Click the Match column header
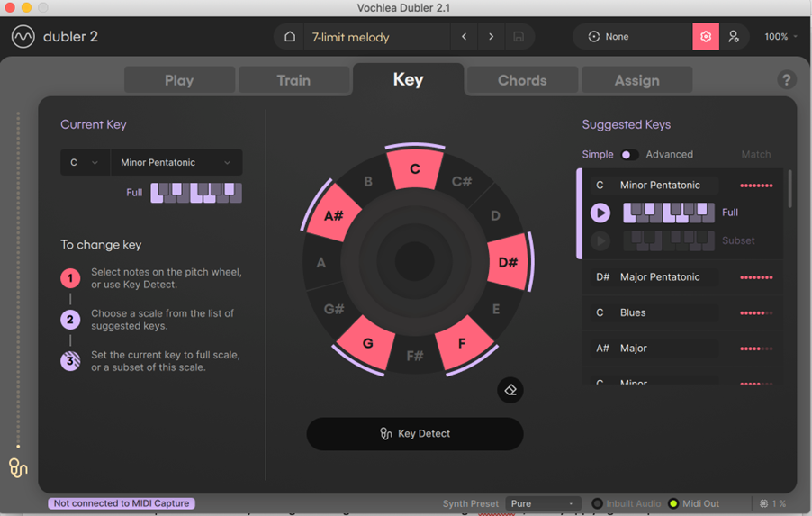 click(x=755, y=154)
